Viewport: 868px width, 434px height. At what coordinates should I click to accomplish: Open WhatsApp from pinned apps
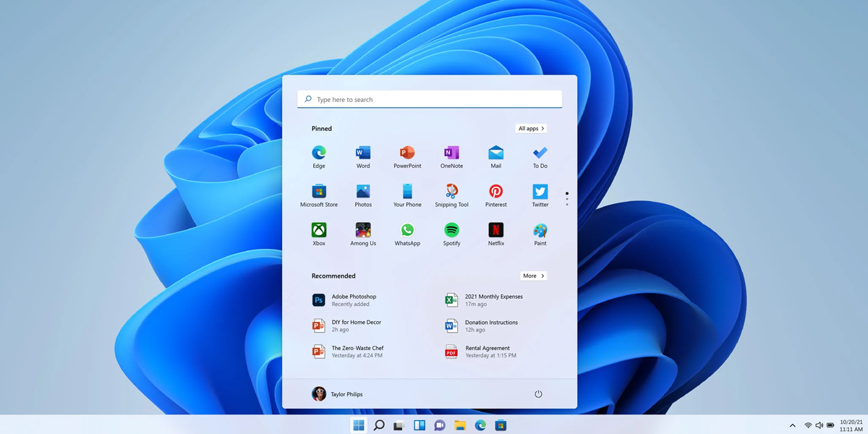(407, 234)
